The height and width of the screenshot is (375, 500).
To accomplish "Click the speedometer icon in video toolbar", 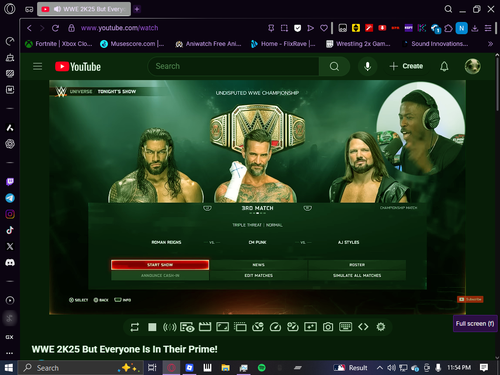I will (x=275, y=327).
